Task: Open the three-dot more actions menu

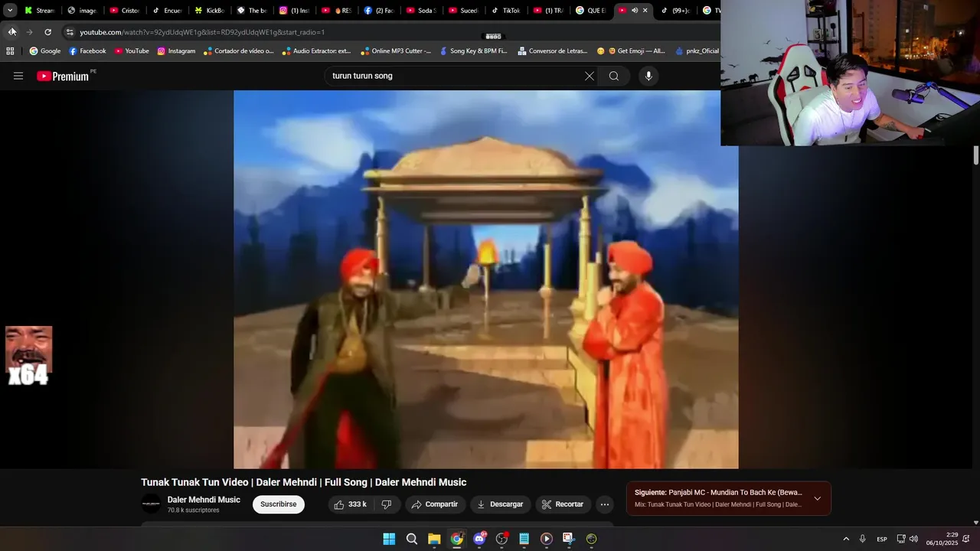Action: pos(605,504)
